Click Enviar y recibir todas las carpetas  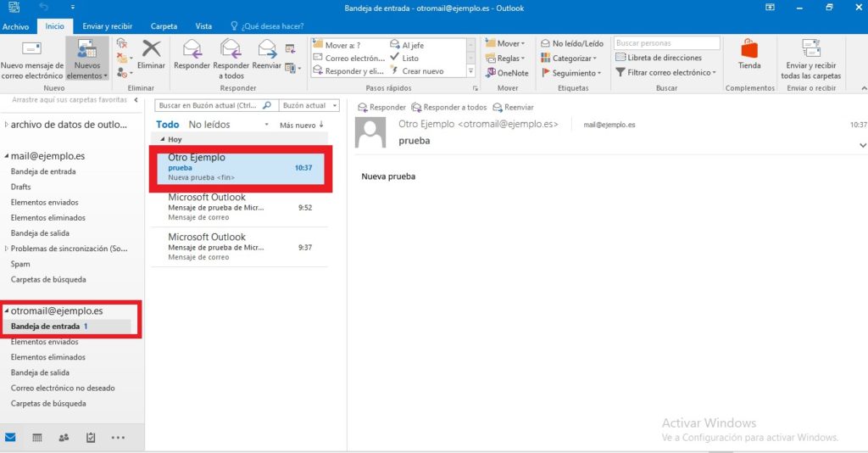811,60
